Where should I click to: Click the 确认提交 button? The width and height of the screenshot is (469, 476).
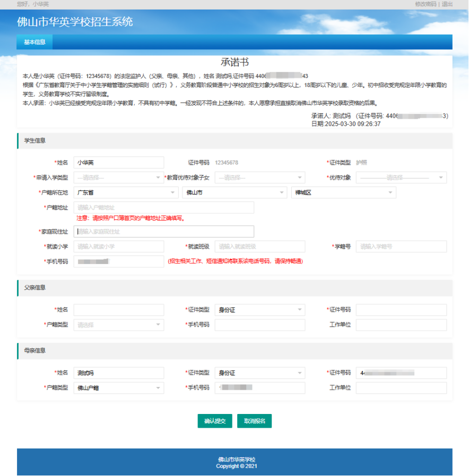215,421
